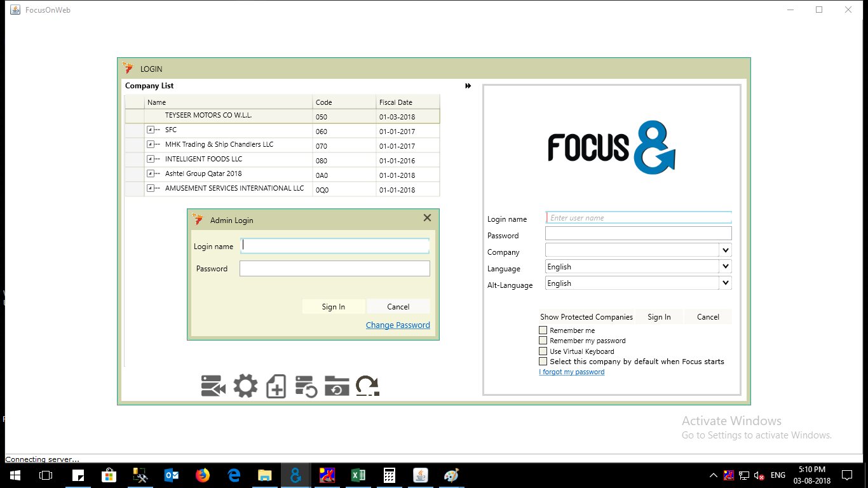Select INTELLIGENT FOODS LLC from the list
This screenshot has height=488, width=868.
tap(205, 159)
